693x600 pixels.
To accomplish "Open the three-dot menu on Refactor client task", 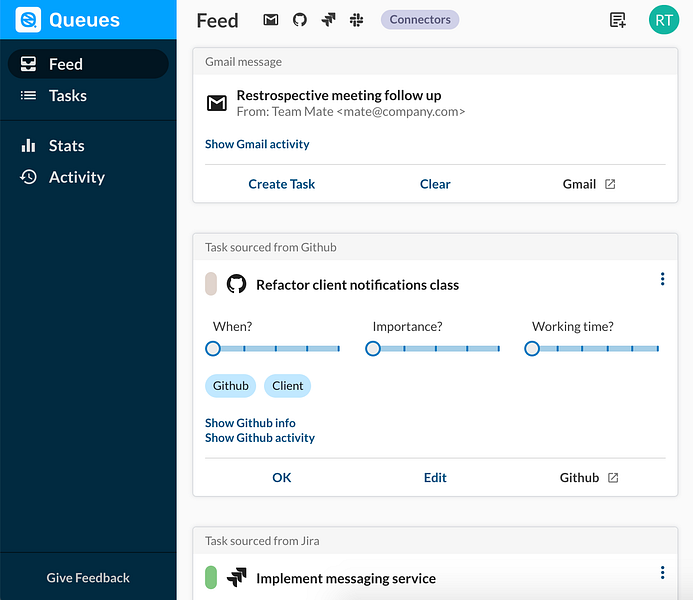I will coord(662,279).
